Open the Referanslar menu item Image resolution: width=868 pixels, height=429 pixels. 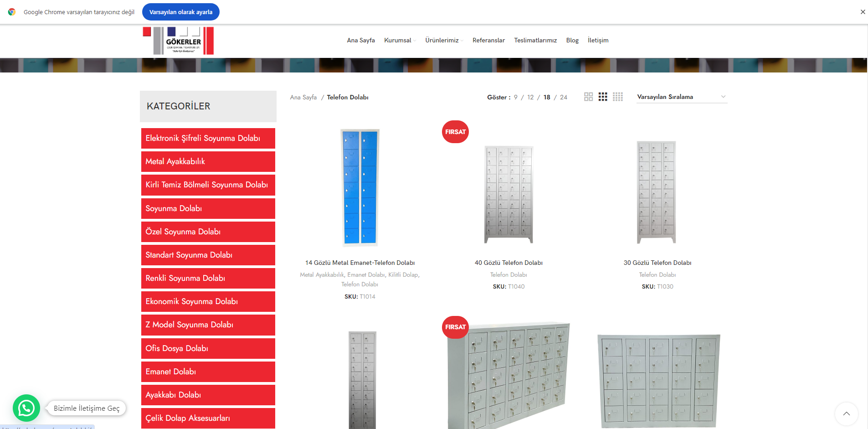(488, 40)
